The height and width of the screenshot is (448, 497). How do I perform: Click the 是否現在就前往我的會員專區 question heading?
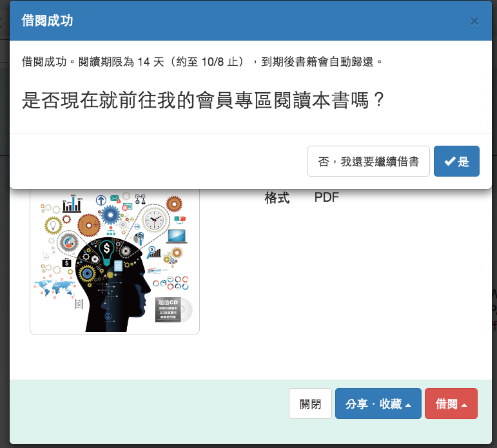point(203,100)
